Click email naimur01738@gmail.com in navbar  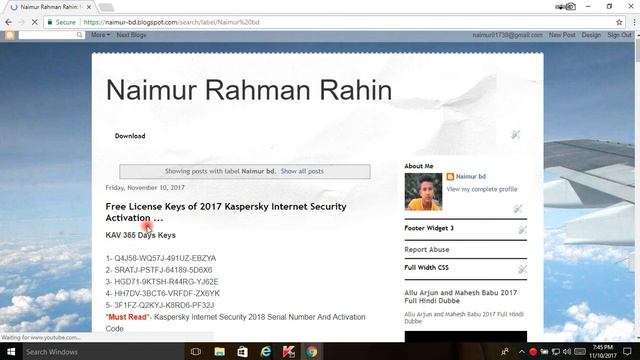(x=507, y=35)
